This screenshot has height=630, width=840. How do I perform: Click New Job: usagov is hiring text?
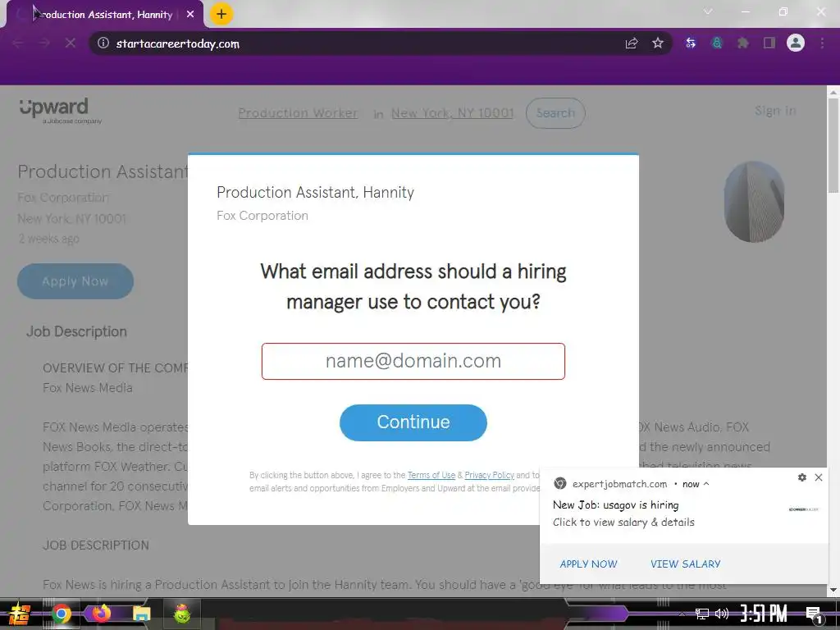tap(615, 504)
